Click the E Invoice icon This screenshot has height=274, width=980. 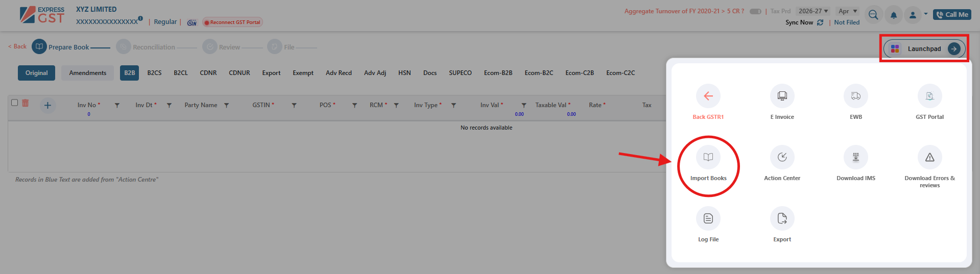coord(782,96)
